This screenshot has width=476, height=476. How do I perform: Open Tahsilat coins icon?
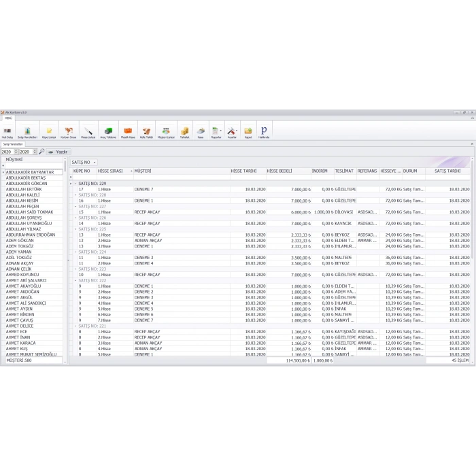184,131
